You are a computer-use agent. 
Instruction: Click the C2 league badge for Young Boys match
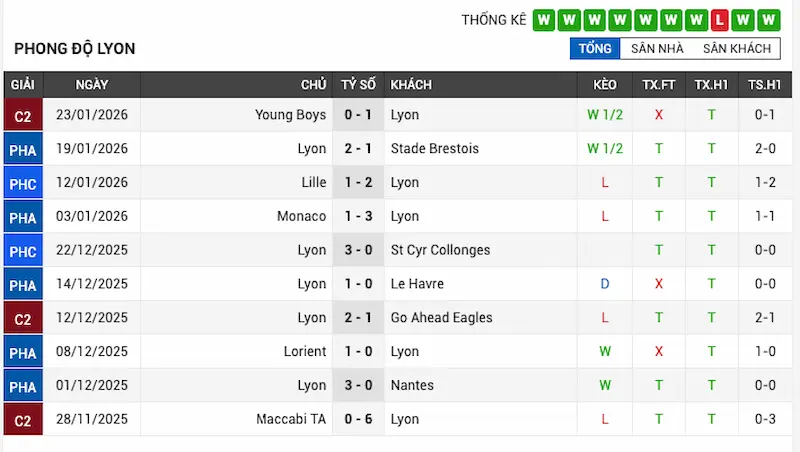22,115
